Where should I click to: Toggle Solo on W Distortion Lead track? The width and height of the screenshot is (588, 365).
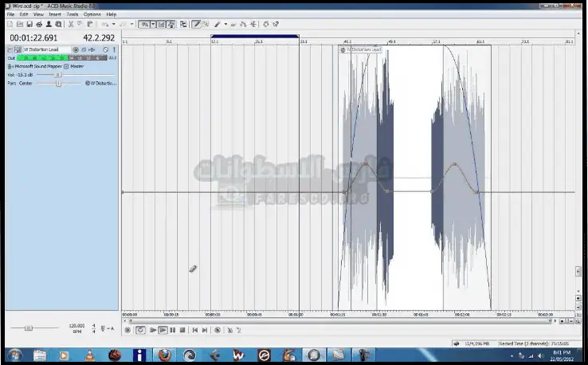113,49
